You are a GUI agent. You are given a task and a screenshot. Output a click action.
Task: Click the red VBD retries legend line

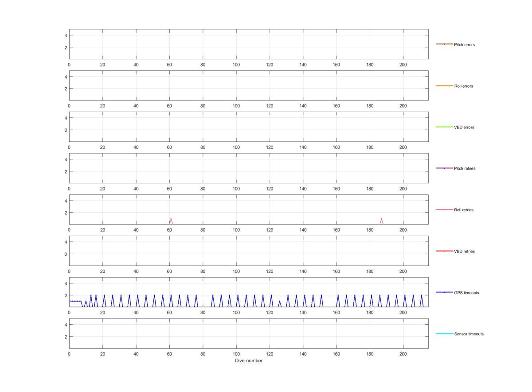[444, 251]
